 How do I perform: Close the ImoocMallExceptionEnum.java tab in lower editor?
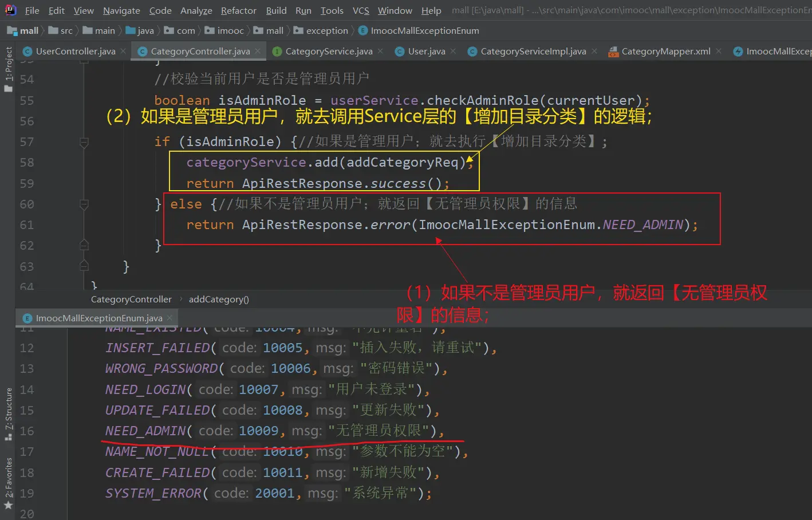[x=170, y=318]
